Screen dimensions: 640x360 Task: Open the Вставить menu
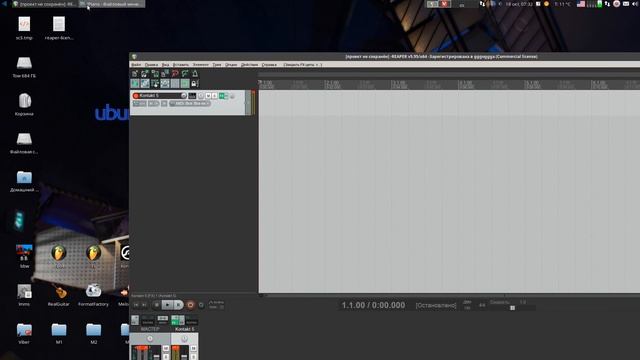pyautogui.click(x=181, y=64)
